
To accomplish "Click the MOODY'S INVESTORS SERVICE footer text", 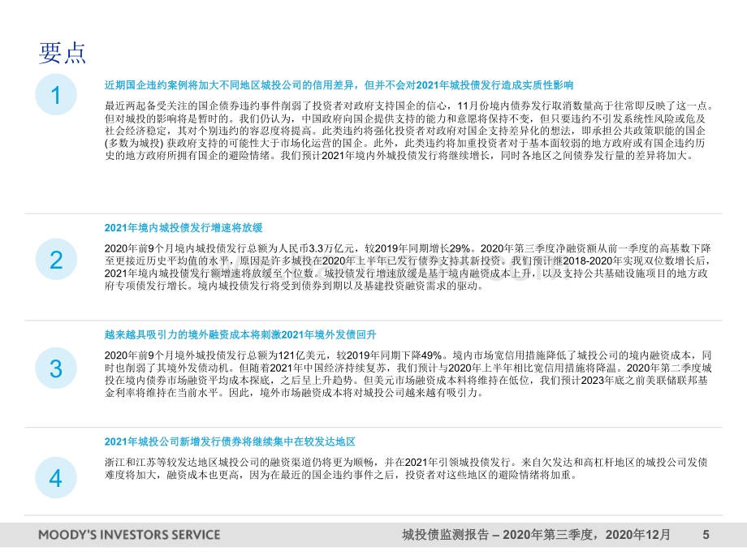I will coord(129,535).
